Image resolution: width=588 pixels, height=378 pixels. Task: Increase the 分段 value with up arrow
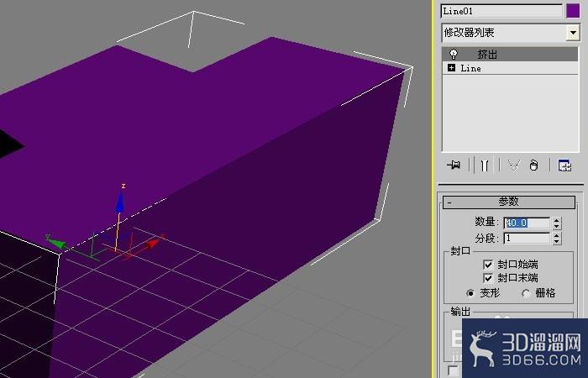coord(556,235)
